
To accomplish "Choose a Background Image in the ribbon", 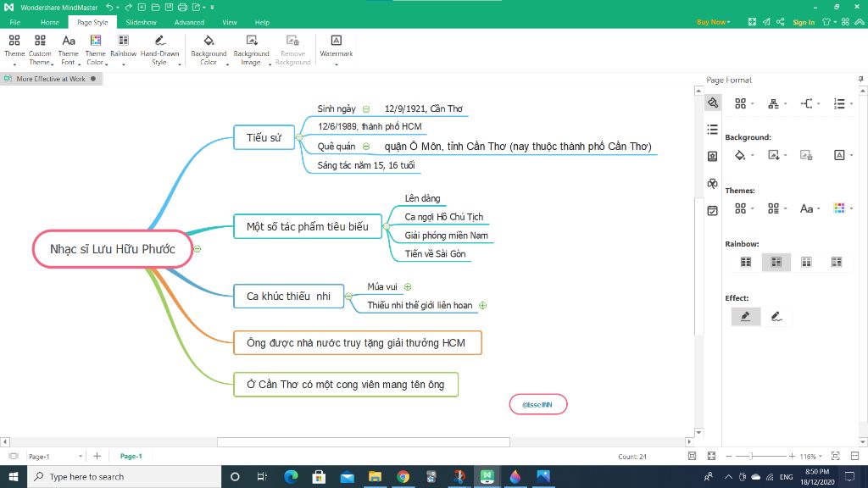I will click(251, 48).
